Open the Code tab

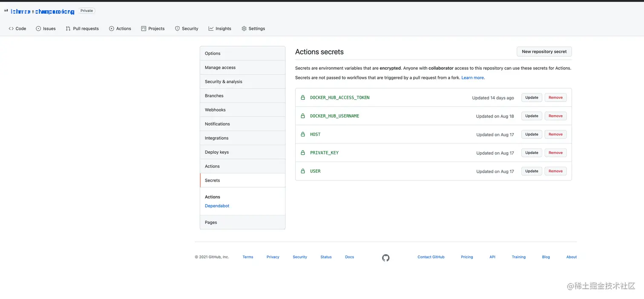(17, 29)
